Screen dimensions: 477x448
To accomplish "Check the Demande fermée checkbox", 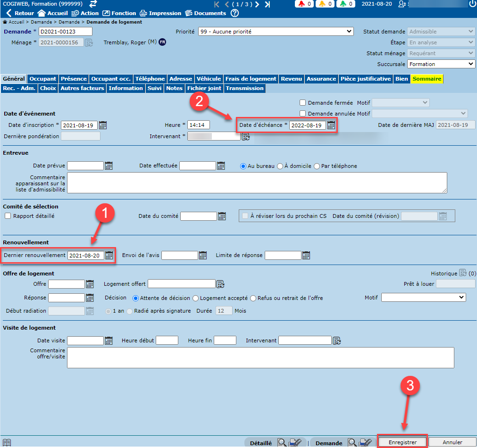I will [x=303, y=102].
